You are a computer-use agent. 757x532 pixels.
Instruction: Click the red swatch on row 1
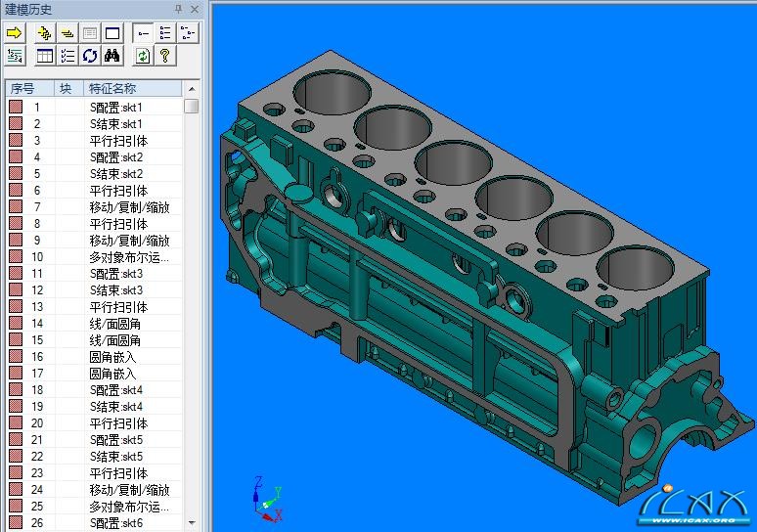pos(16,108)
